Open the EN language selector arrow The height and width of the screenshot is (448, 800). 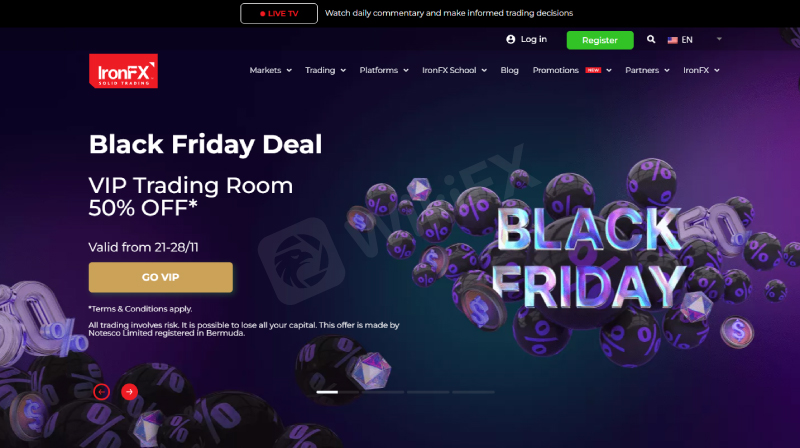pos(719,39)
